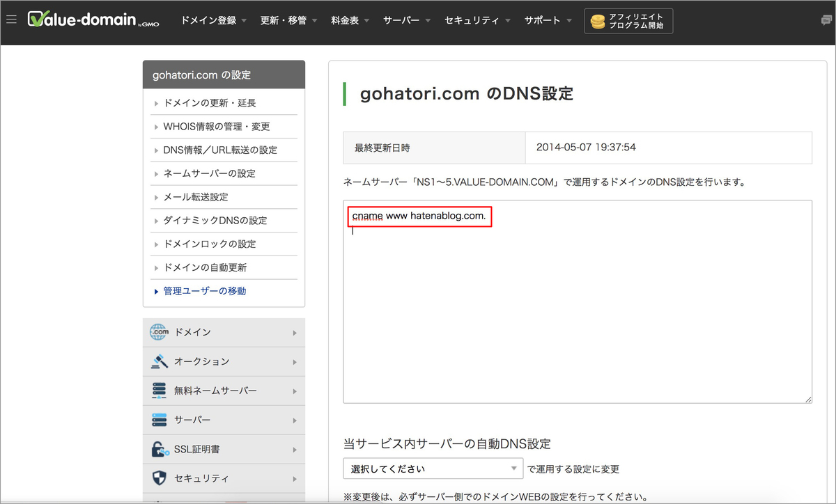The height and width of the screenshot is (504, 836).
Task: Open the 料金表 menu
Action: pos(350,20)
